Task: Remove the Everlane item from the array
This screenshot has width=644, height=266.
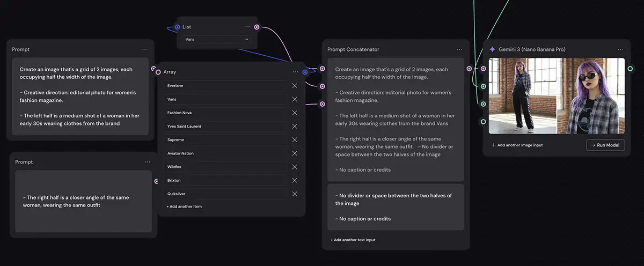Action: 295,86
